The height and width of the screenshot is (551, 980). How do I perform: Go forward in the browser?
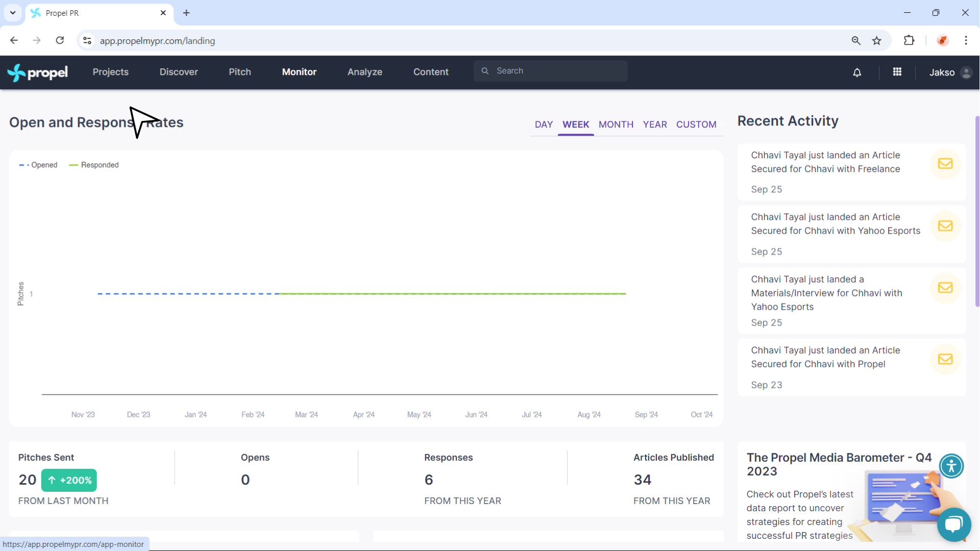[37, 40]
